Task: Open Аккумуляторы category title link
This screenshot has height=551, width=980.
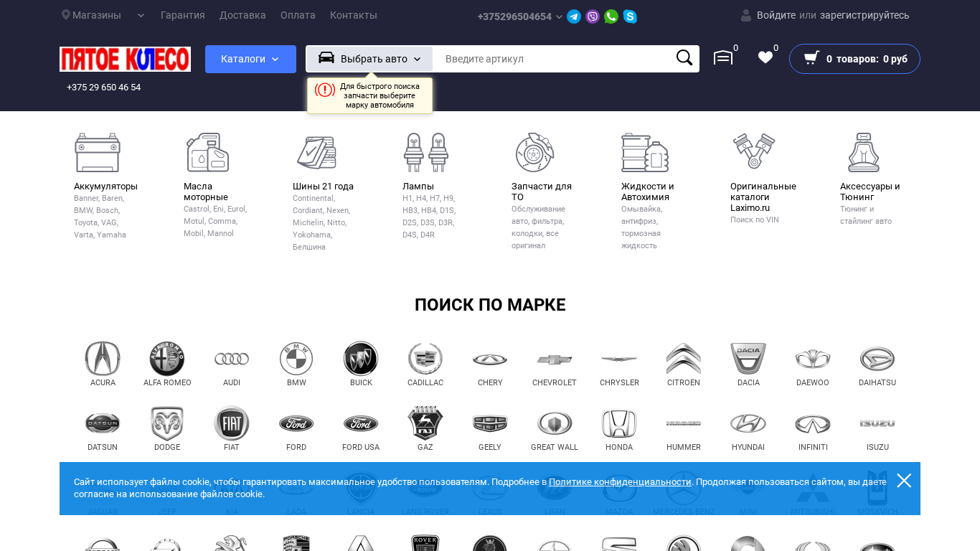Action: [105, 187]
